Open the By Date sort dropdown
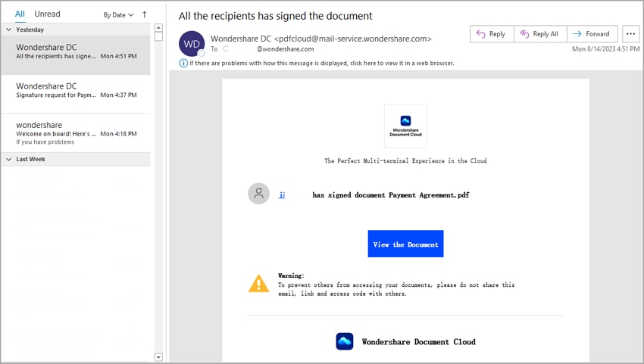The image size is (644, 364). [x=118, y=15]
